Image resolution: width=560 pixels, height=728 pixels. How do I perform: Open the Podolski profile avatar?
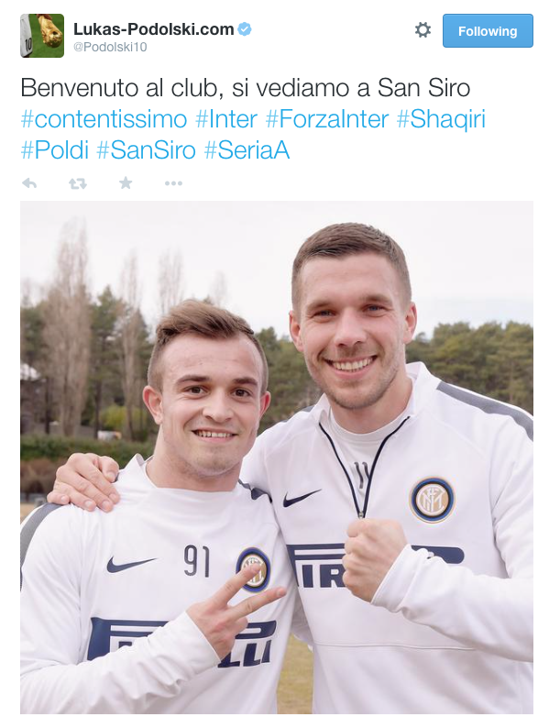(x=42, y=36)
